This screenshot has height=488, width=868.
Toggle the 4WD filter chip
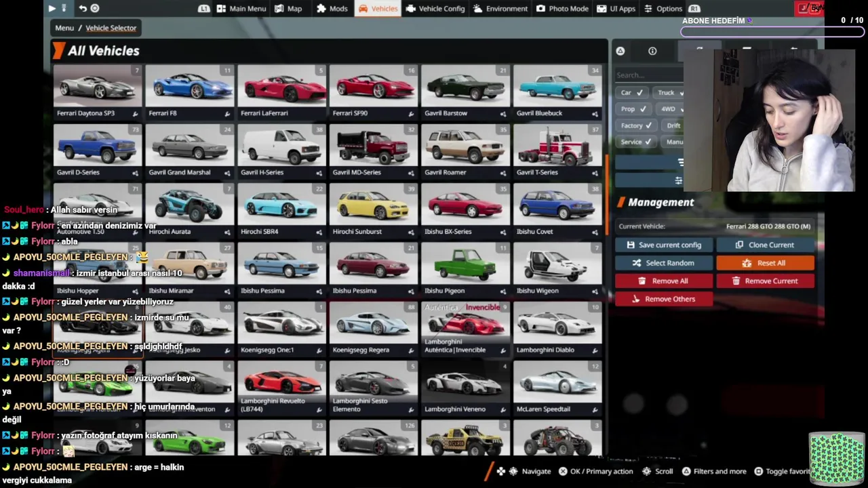(670, 108)
